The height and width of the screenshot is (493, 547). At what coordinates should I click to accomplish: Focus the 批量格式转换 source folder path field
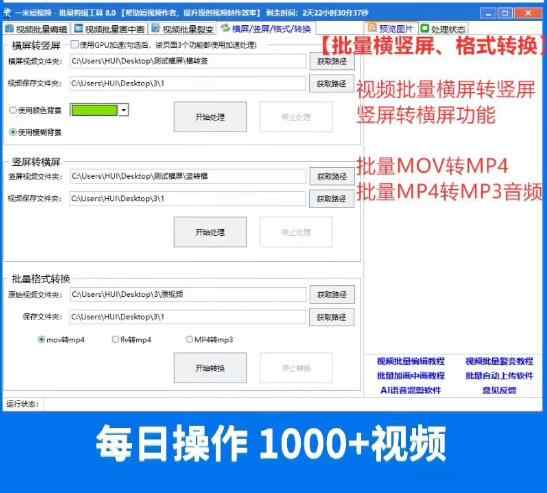pyautogui.click(x=188, y=294)
